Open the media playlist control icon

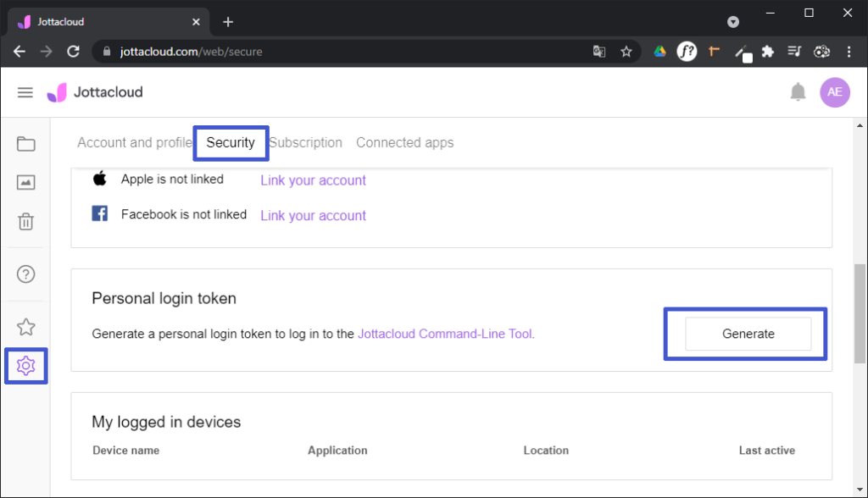(x=794, y=52)
